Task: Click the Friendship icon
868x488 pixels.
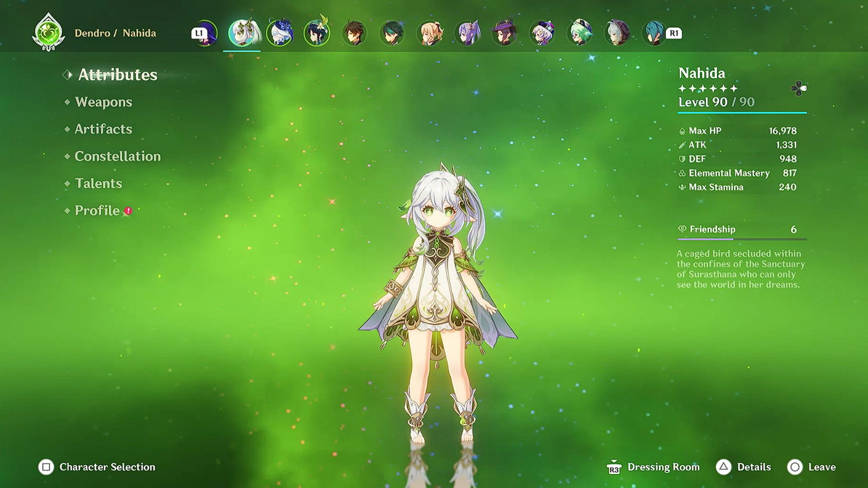Action: click(x=682, y=229)
